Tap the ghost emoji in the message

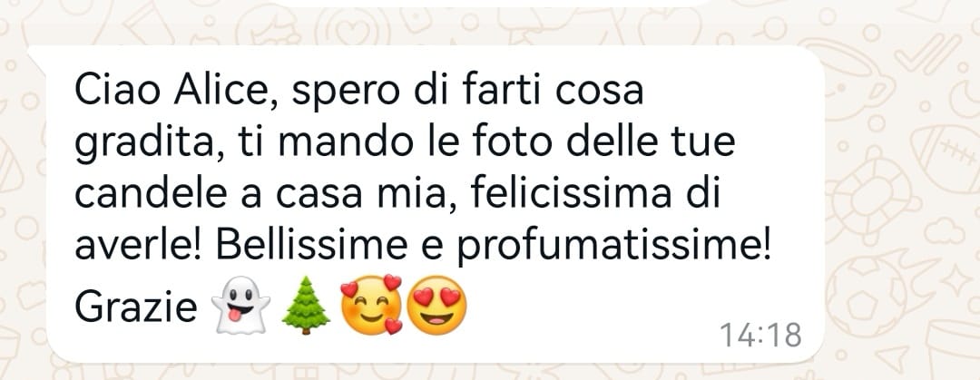(241, 307)
